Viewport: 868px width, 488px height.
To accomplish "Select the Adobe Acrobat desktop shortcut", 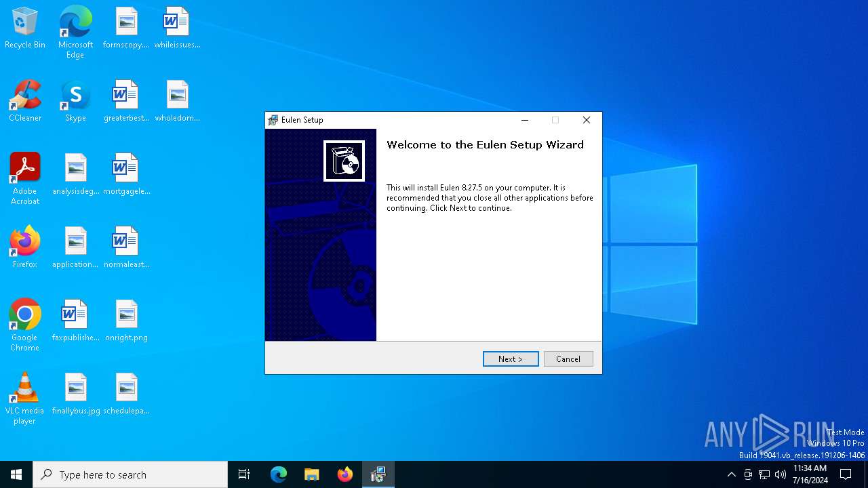I will coord(25,179).
